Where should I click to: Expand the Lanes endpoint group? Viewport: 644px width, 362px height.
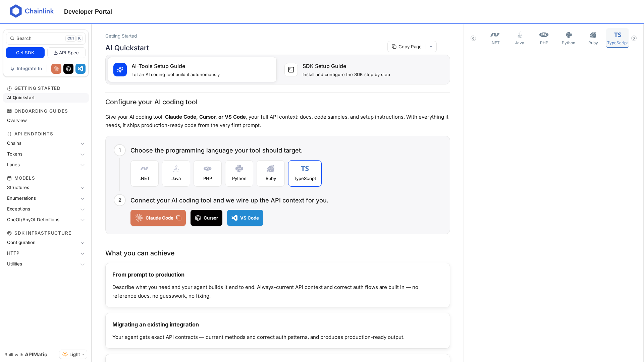coord(46,165)
